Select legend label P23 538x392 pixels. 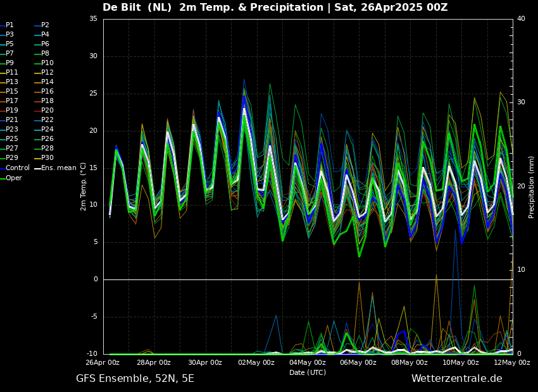(x=9, y=129)
